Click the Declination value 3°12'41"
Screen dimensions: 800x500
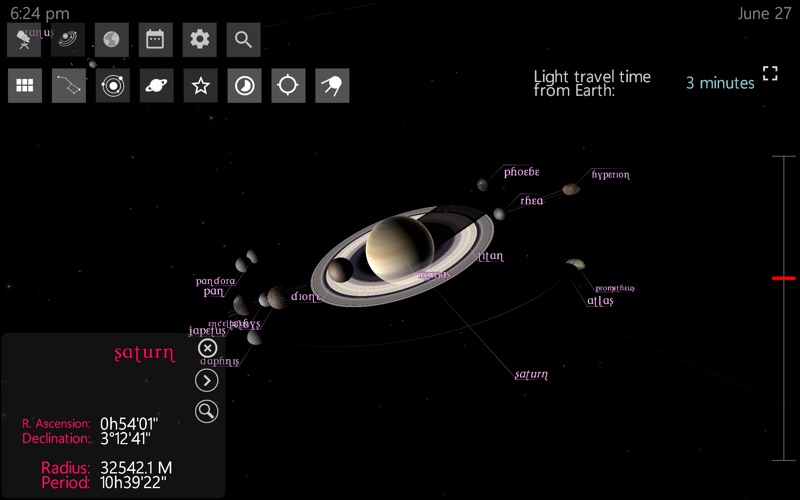[x=126, y=438]
